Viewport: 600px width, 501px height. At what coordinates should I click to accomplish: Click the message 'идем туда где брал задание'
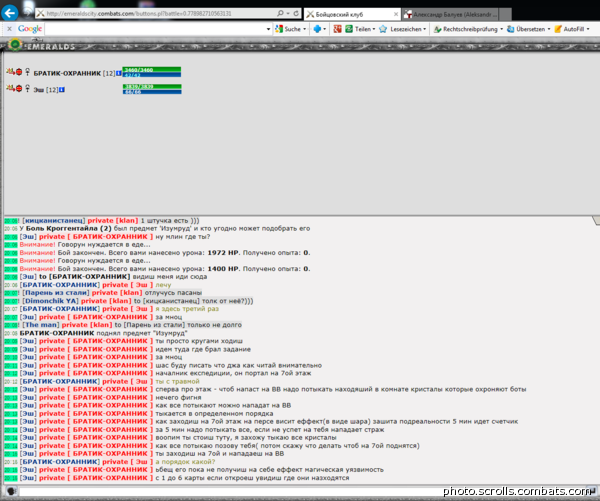(203, 349)
